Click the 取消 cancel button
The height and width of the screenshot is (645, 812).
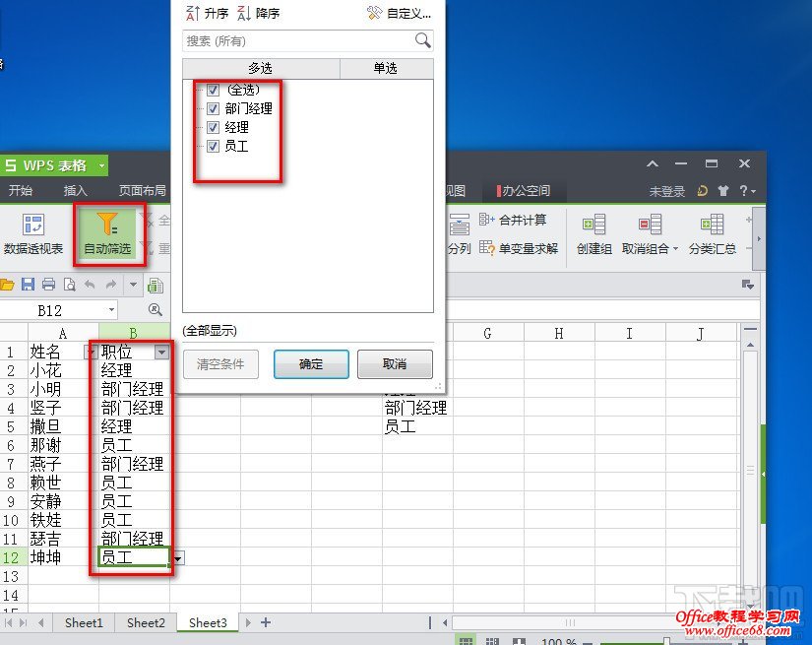[395, 364]
